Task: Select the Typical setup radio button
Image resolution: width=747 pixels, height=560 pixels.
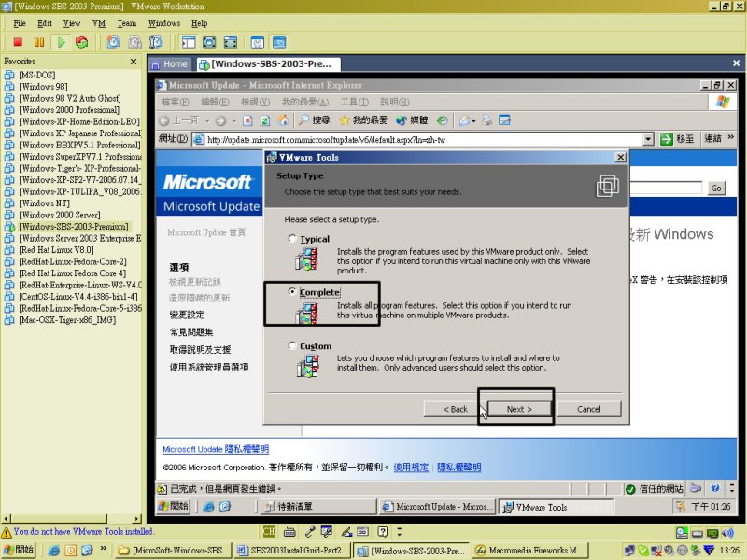Action: coord(292,238)
